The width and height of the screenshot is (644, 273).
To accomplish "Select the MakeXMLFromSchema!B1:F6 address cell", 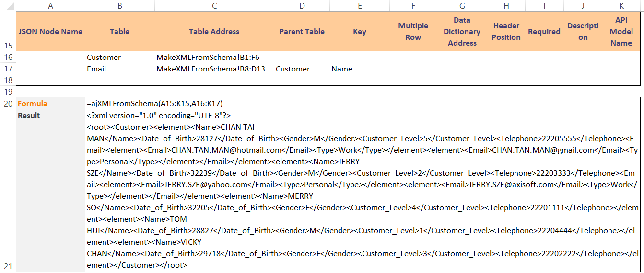I will [208, 57].
